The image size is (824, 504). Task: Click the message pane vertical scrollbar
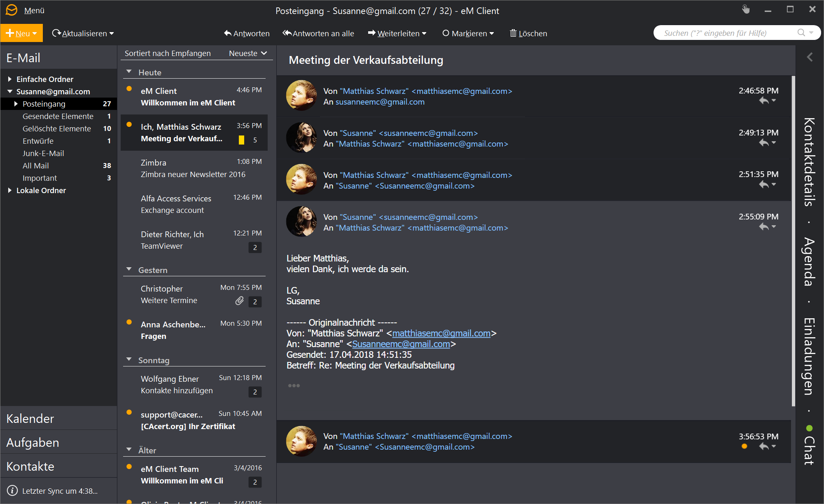pos(793,241)
